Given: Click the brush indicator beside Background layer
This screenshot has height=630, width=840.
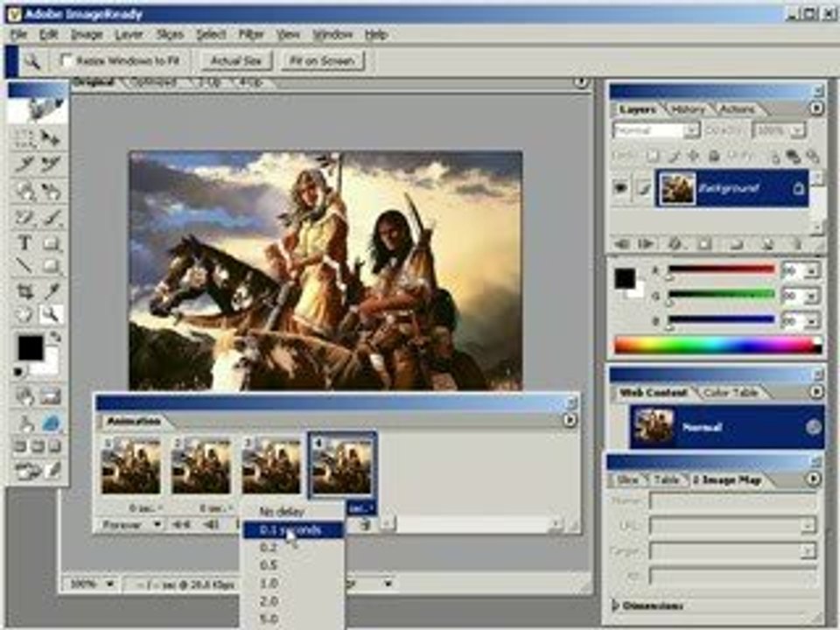Looking at the screenshot, I should 643,188.
